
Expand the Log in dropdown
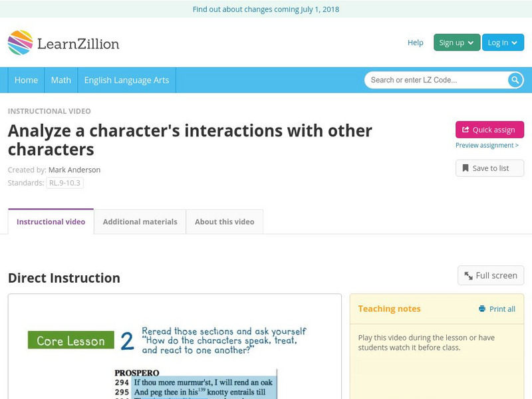(x=502, y=42)
